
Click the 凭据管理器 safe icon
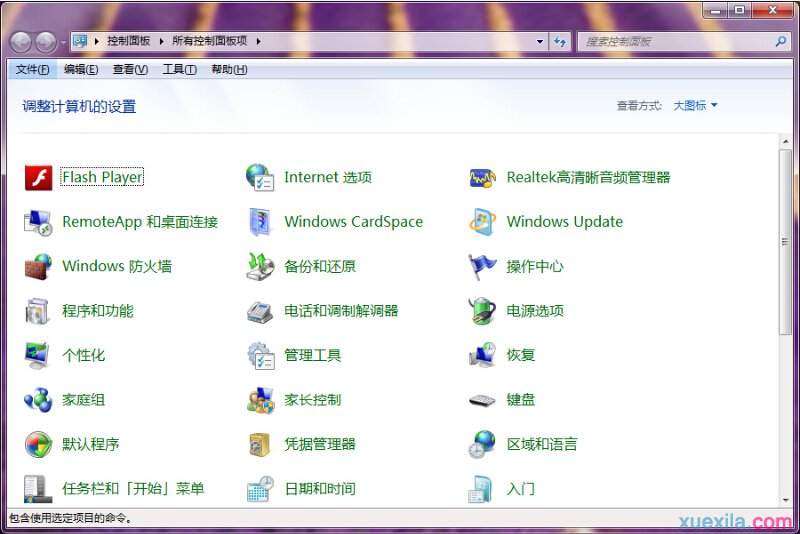tap(260, 444)
